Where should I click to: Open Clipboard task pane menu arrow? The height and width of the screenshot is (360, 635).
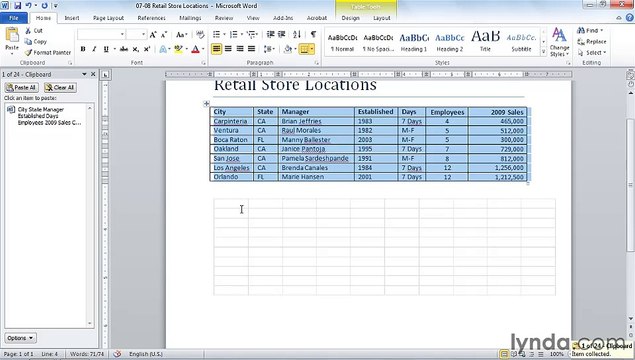[x=84, y=75]
